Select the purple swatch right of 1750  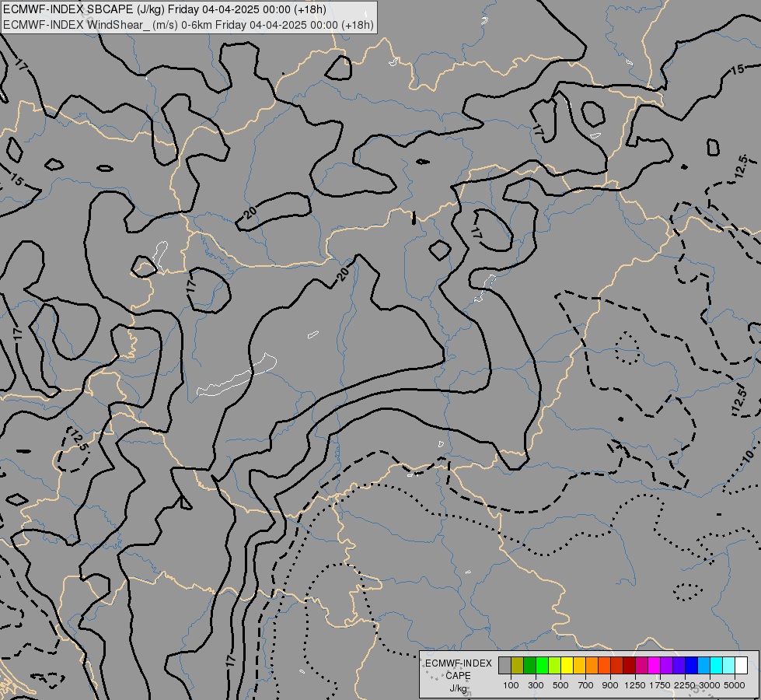pyautogui.click(x=667, y=665)
